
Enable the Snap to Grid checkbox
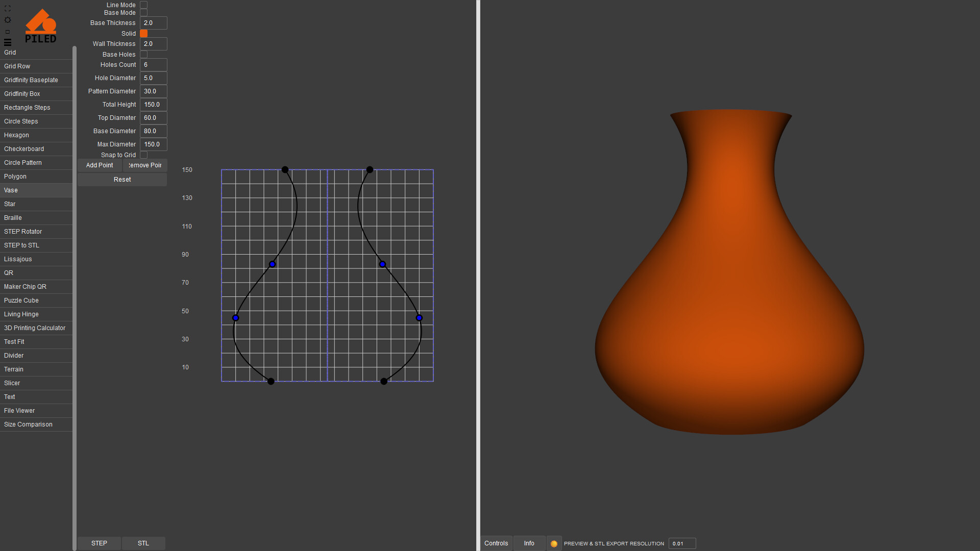pos(144,155)
